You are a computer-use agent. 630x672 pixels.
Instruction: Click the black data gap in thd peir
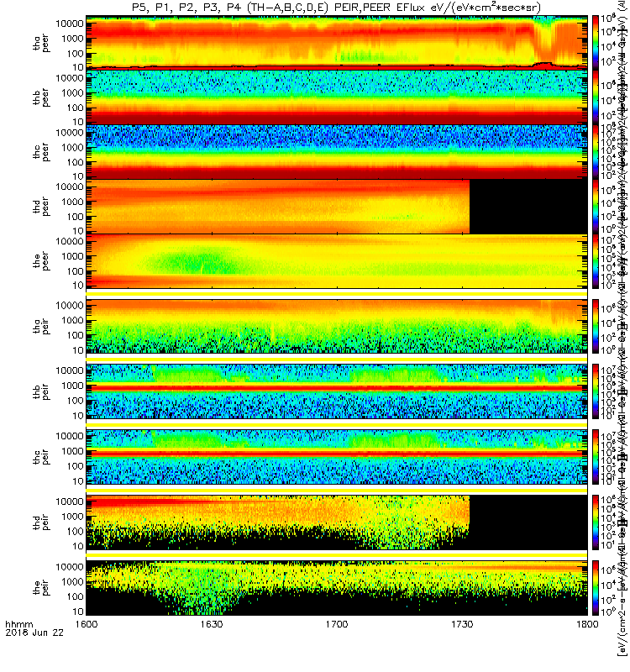(x=528, y=522)
